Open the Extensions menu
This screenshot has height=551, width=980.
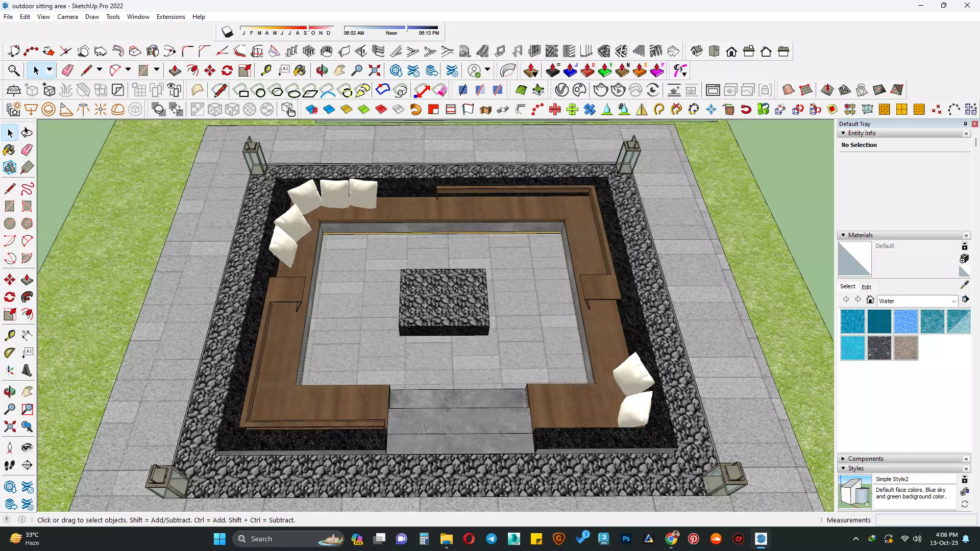170,17
